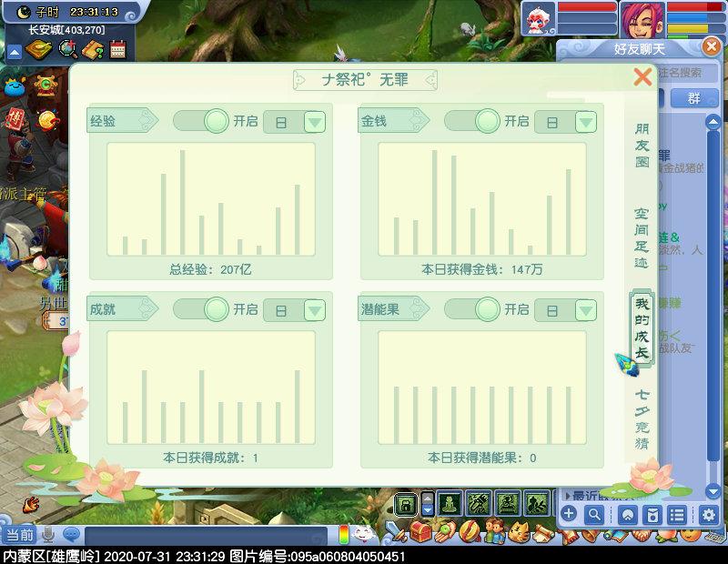Click the friend name search field
This screenshot has width=728, height=564.
(686, 73)
